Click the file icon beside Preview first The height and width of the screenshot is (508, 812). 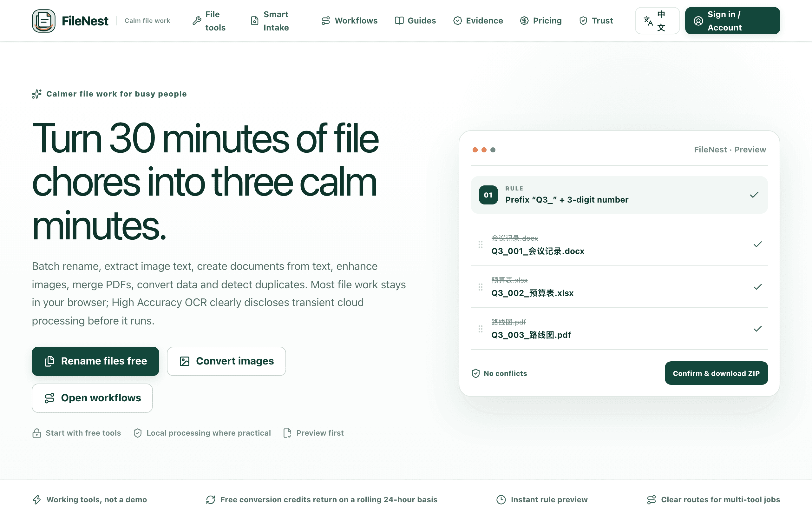pos(287,433)
